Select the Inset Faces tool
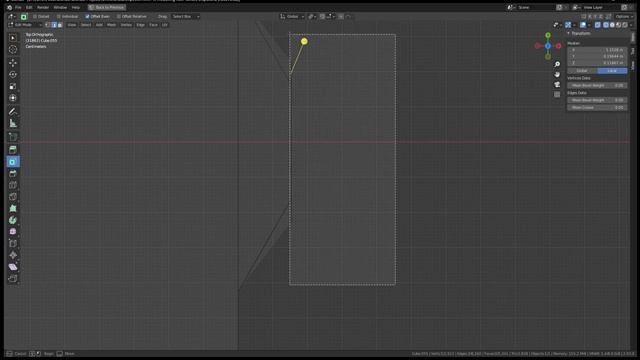Viewport: 640px width, 360px height. (13, 162)
